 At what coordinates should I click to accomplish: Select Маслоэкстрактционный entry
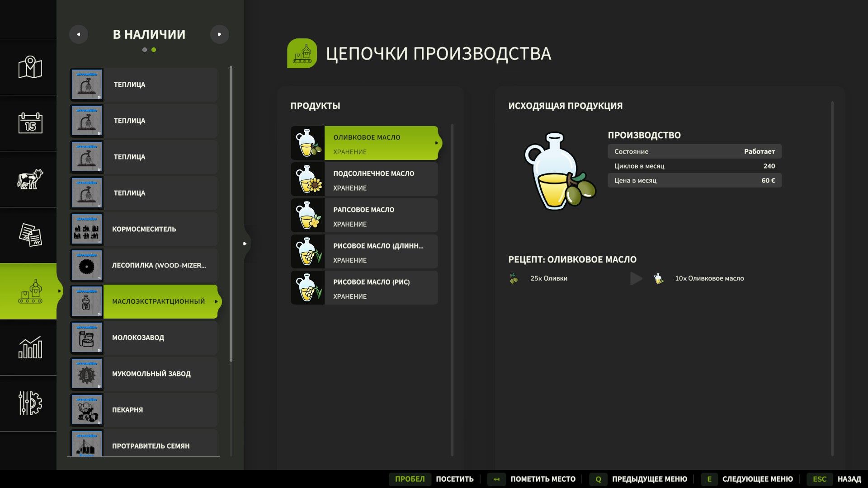tap(145, 301)
